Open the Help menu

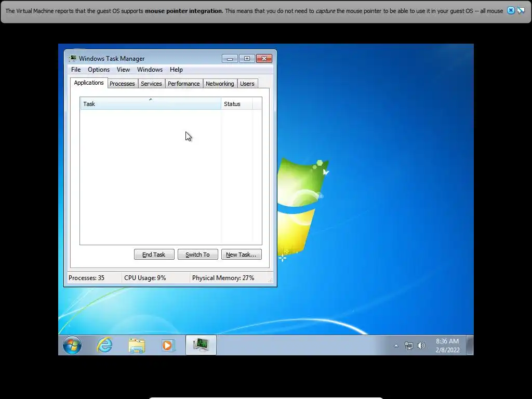[176, 70]
